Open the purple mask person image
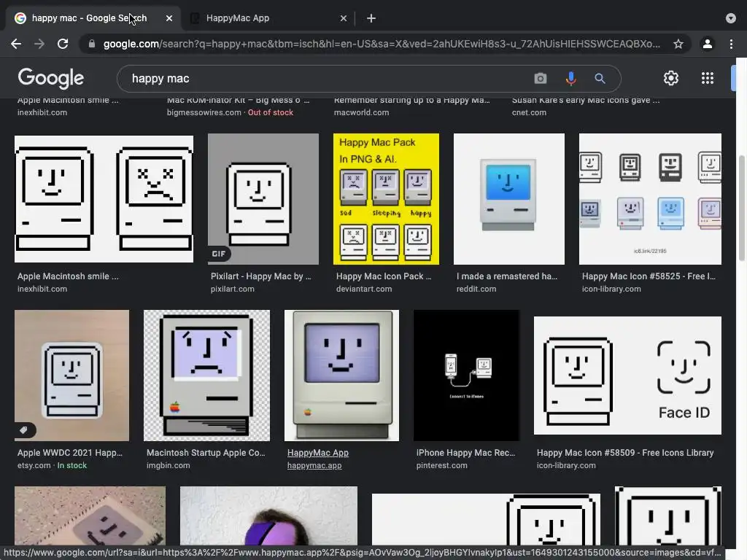The width and height of the screenshot is (747, 560). click(x=268, y=516)
